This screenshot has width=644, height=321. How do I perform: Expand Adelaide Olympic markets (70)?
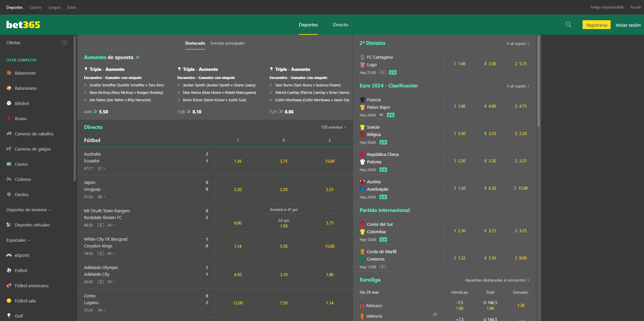coord(111,282)
